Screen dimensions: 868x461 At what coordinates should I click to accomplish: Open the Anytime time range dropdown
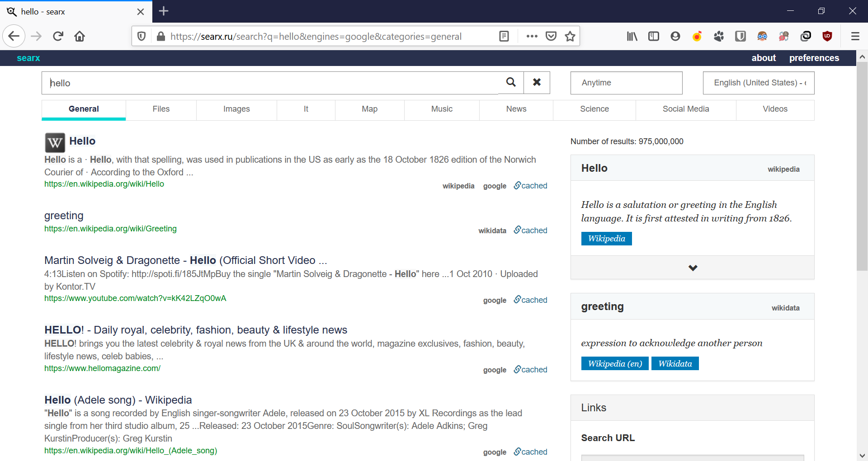tap(626, 83)
